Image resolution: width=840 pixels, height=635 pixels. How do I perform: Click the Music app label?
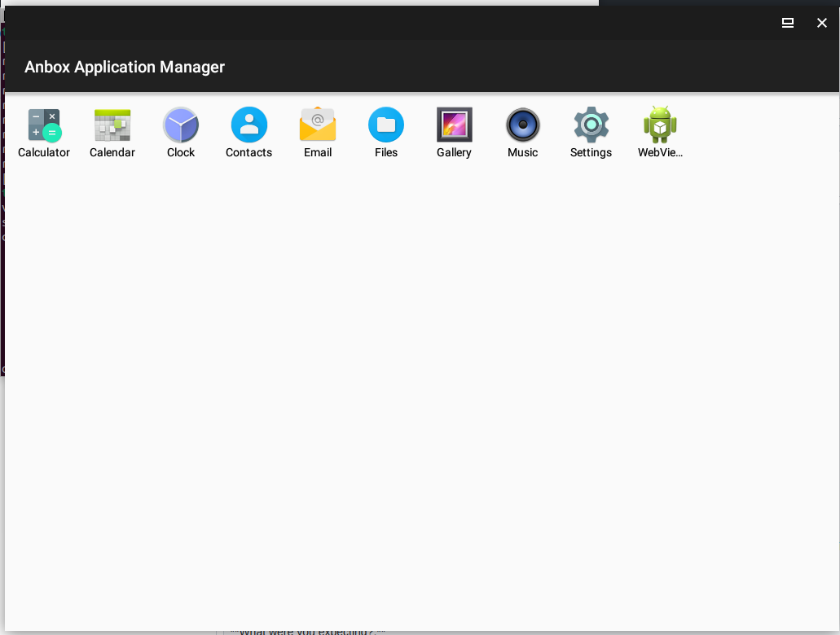click(x=522, y=152)
